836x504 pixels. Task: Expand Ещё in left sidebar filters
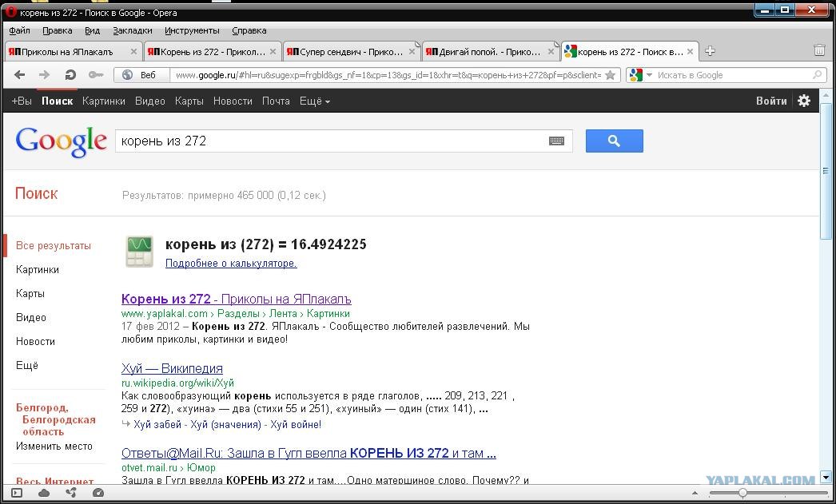pyautogui.click(x=27, y=366)
